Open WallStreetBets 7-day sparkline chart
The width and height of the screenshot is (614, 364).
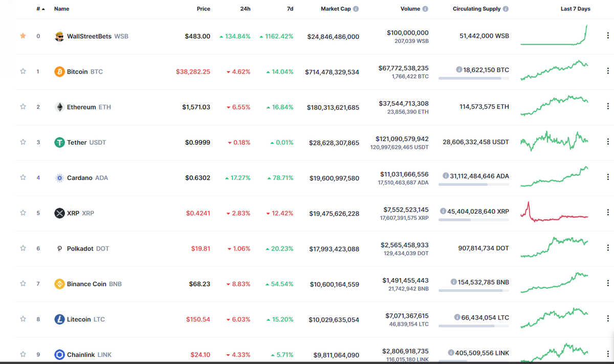(x=554, y=35)
